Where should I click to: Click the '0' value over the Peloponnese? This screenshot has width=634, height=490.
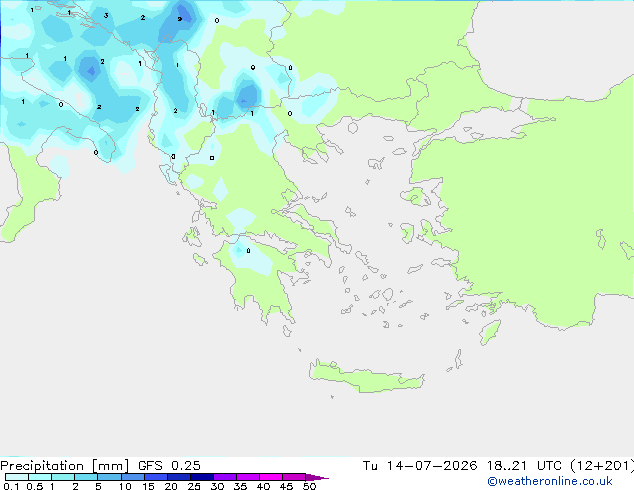coord(248,251)
